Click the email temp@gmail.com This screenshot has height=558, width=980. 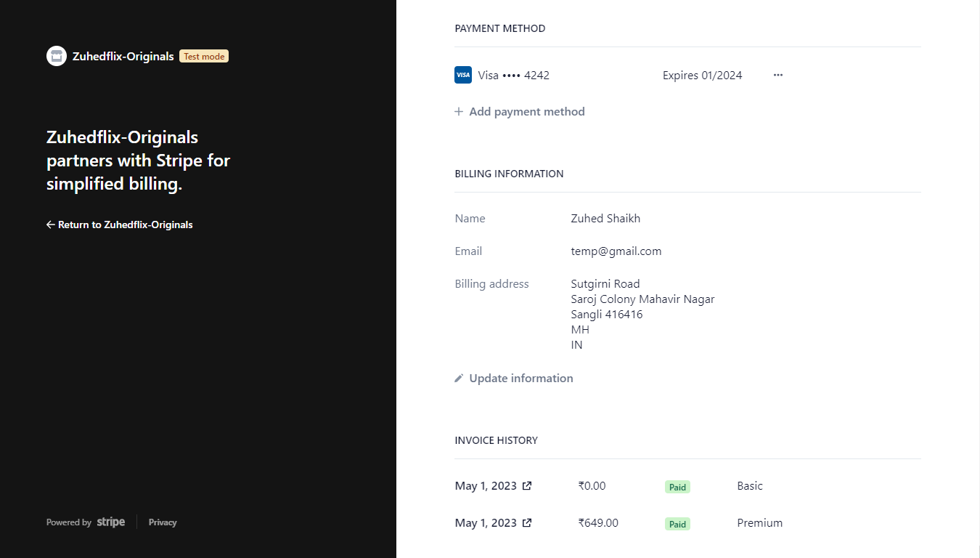pyautogui.click(x=616, y=251)
